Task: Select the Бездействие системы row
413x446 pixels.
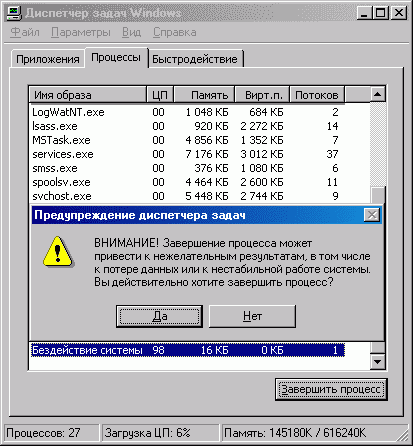Action: [187, 350]
